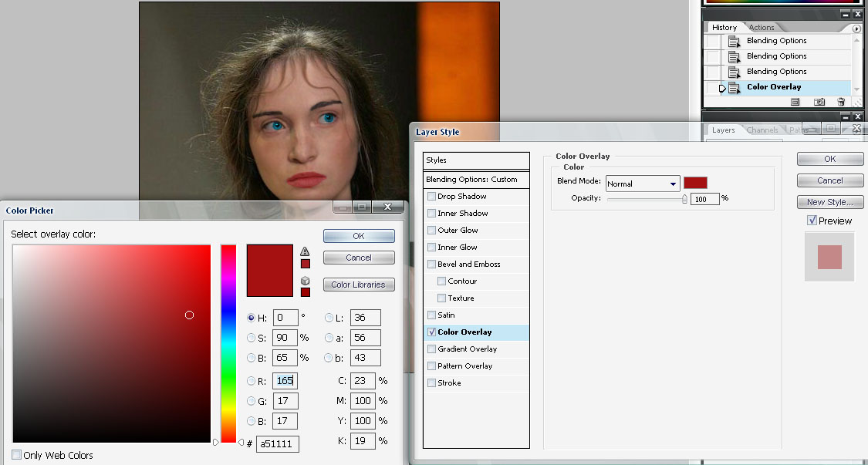Image resolution: width=868 pixels, height=465 pixels.
Task: Select the RGB blue B radio button
Action: [252, 421]
